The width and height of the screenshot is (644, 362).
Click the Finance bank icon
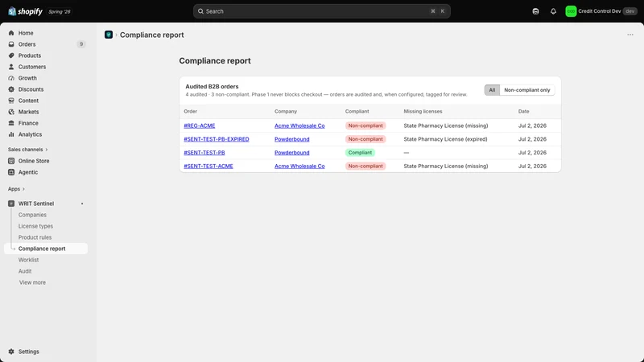[11, 123]
